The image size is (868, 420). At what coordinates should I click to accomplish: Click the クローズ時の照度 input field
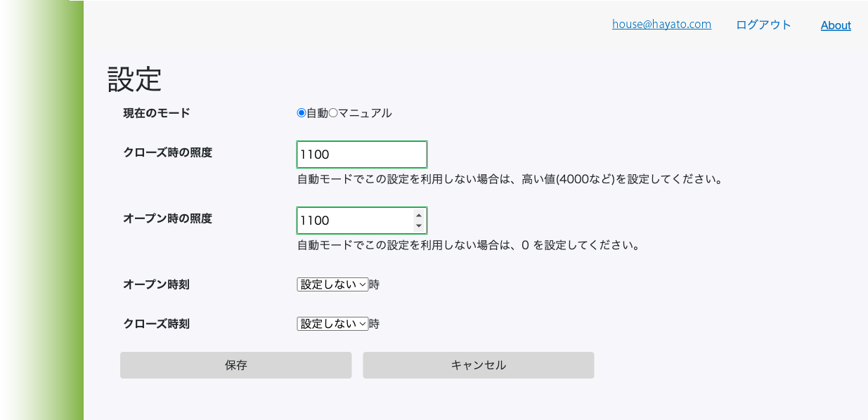pos(362,155)
